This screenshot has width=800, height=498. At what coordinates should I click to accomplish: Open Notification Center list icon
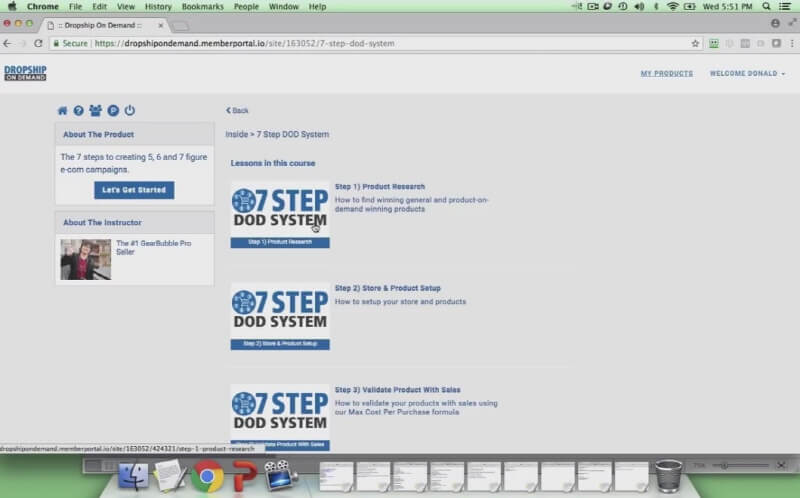point(786,7)
